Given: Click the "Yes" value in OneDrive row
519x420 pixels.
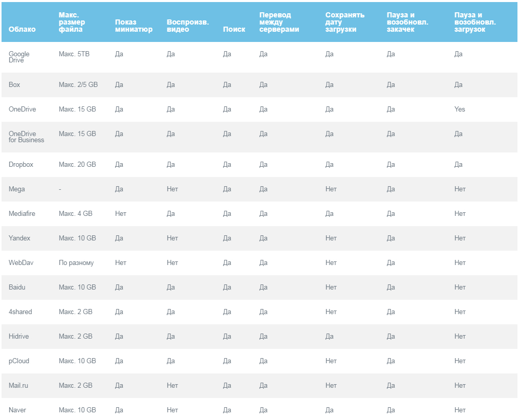Looking at the screenshot, I should click(460, 109).
